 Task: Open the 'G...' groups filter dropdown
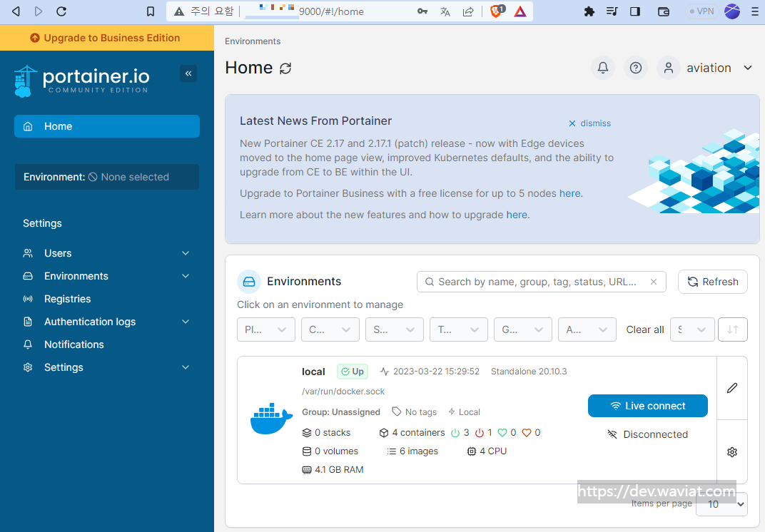point(523,329)
